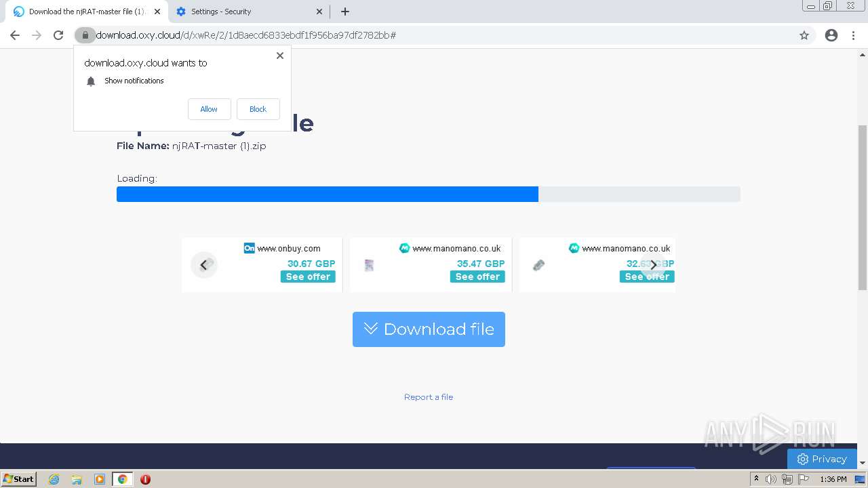868x488 pixels.
Task: Click the 30.67 GBP price
Action: pyautogui.click(x=311, y=264)
